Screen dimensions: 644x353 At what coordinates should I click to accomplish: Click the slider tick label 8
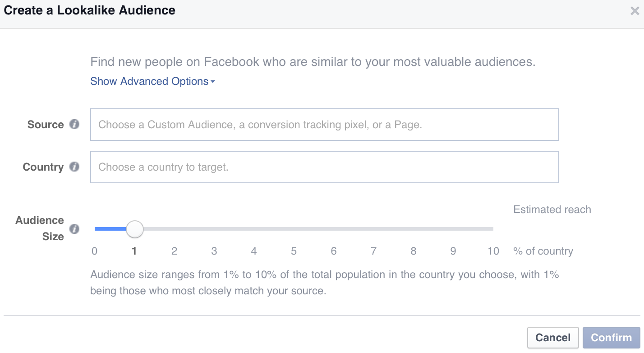[413, 251]
